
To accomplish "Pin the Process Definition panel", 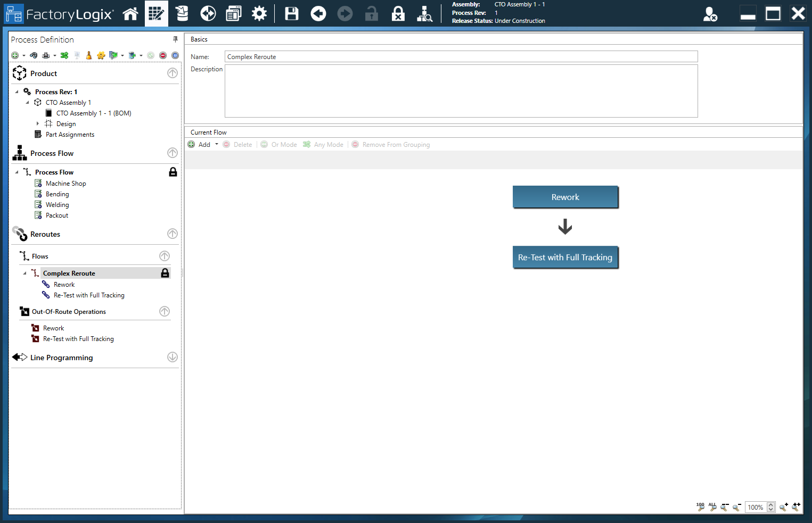I will point(175,39).
